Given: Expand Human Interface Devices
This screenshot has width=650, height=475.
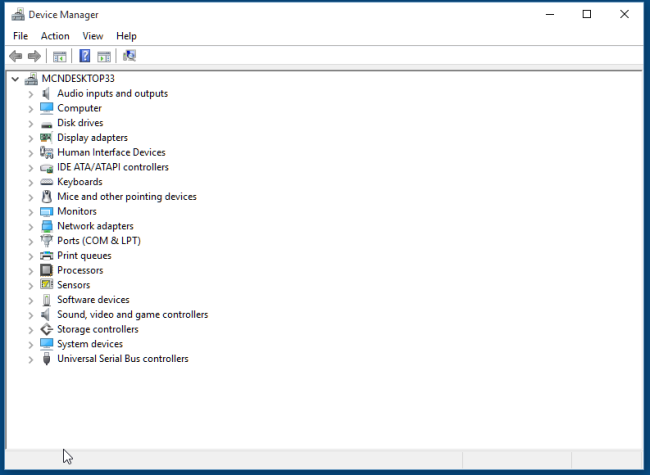Looking at the screenshot, I should pyautogui.click(x=31, y=153).
